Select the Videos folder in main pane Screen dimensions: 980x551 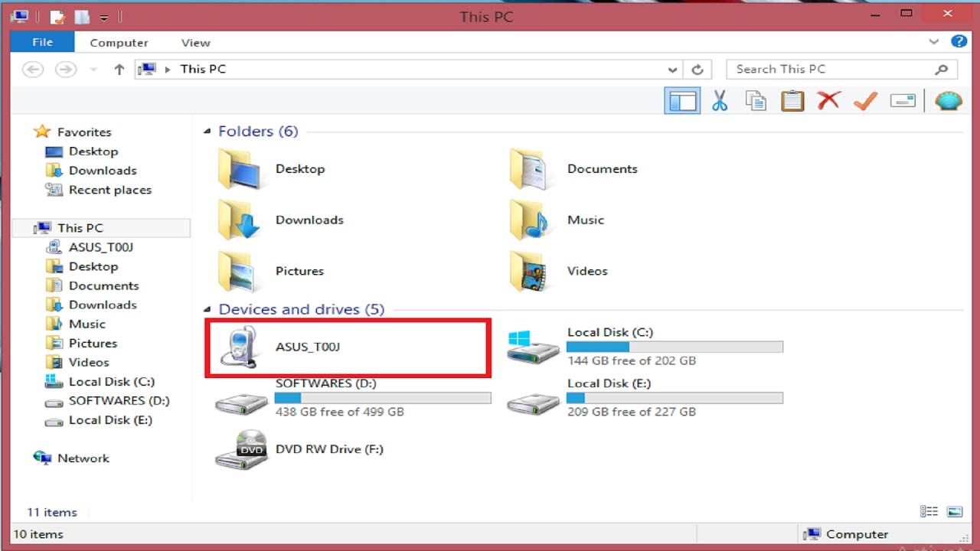click(559, 271)
